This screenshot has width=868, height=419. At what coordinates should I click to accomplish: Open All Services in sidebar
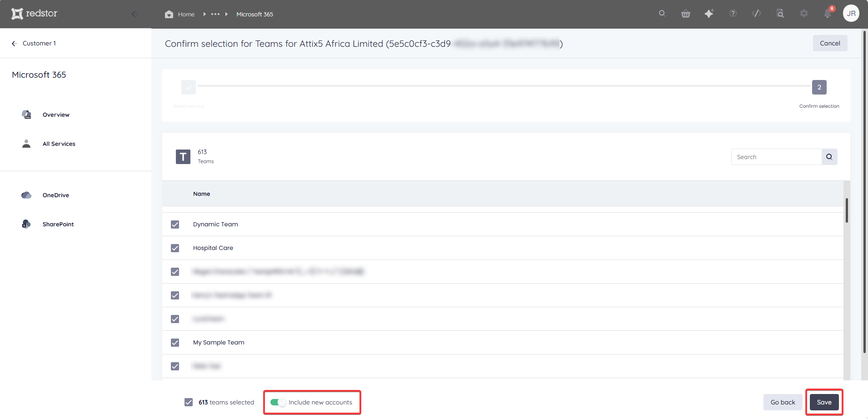[x=59, y=144]
